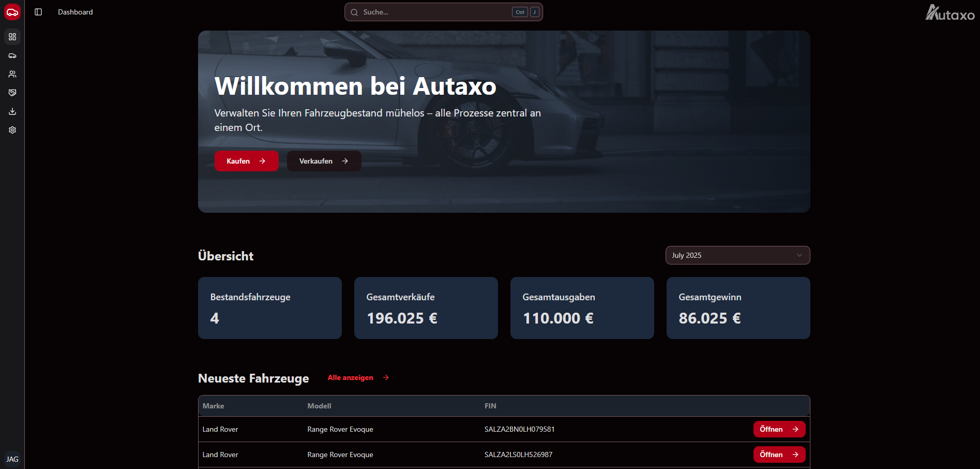This screenshot has width=980, height=469.
Task: Click the Verkaufen button
Action: (x=324, y=161)
